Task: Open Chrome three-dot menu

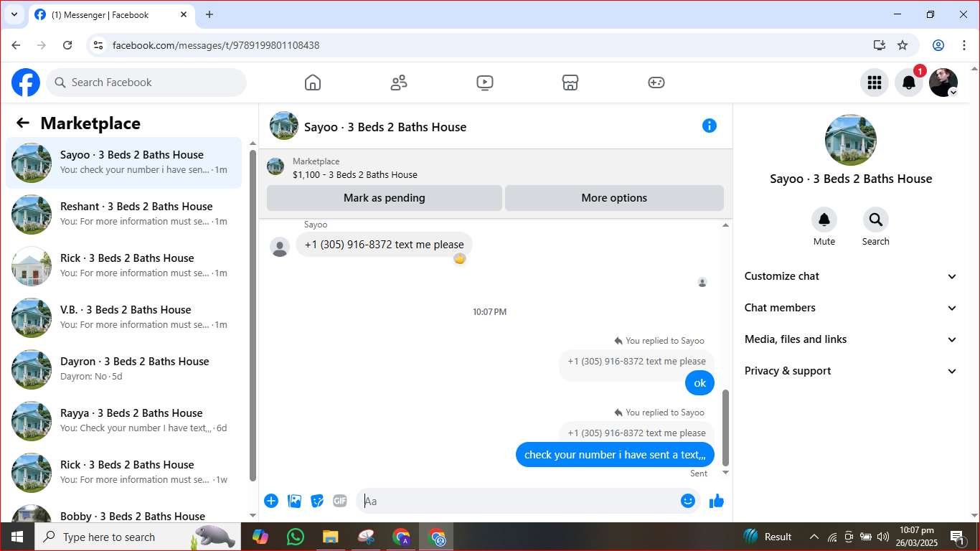Action: (964, 45)
